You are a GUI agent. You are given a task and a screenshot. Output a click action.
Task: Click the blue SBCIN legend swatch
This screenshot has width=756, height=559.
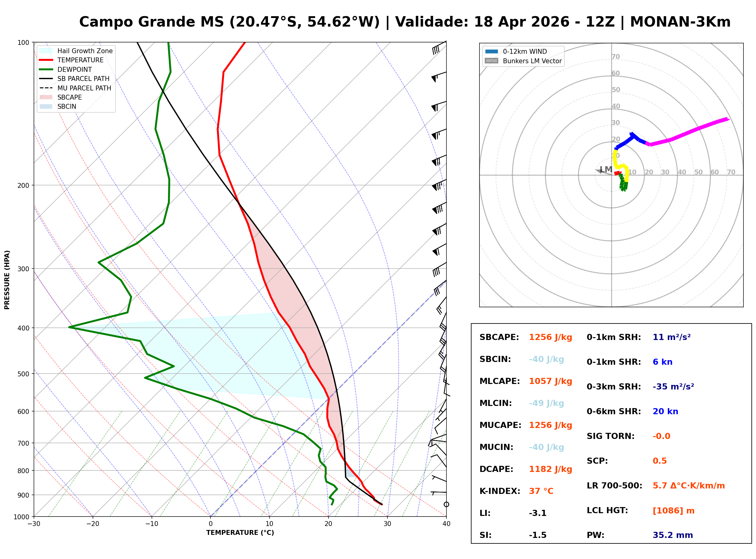46,107
